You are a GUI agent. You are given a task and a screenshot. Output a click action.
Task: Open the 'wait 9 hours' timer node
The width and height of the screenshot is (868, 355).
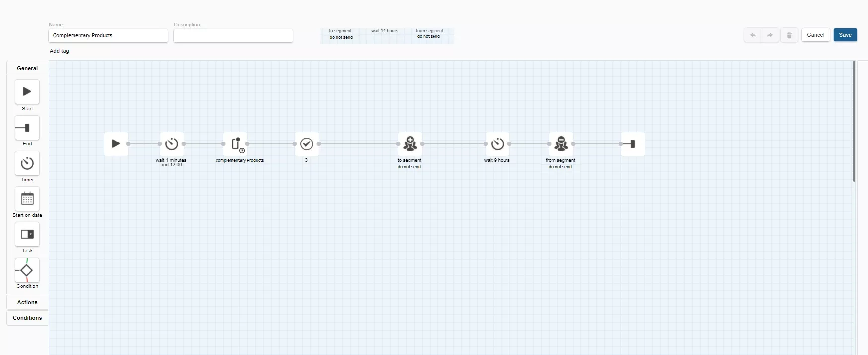tap(498, 144)
